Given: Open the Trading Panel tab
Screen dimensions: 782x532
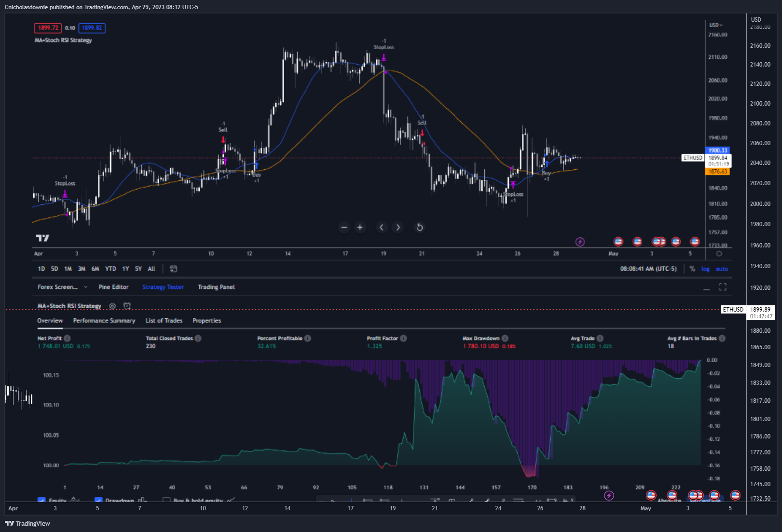Looking at the screenshot, I should pos(216,287).
